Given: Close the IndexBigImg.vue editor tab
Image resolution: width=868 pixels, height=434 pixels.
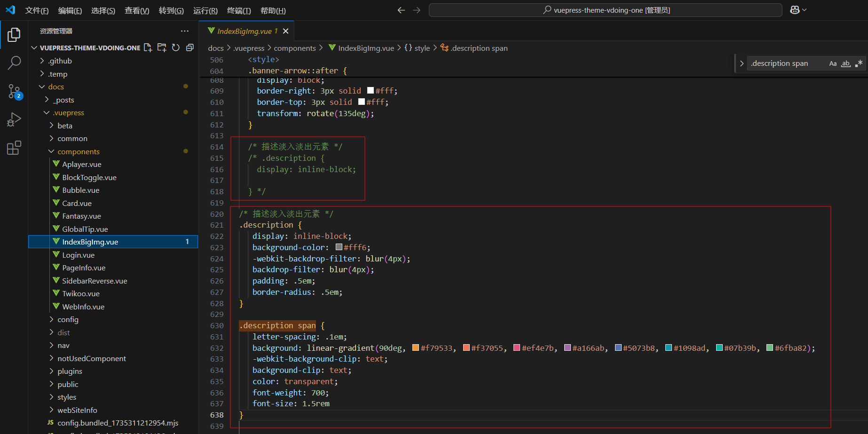Looking at the screenshot, I should click(285, 31).
